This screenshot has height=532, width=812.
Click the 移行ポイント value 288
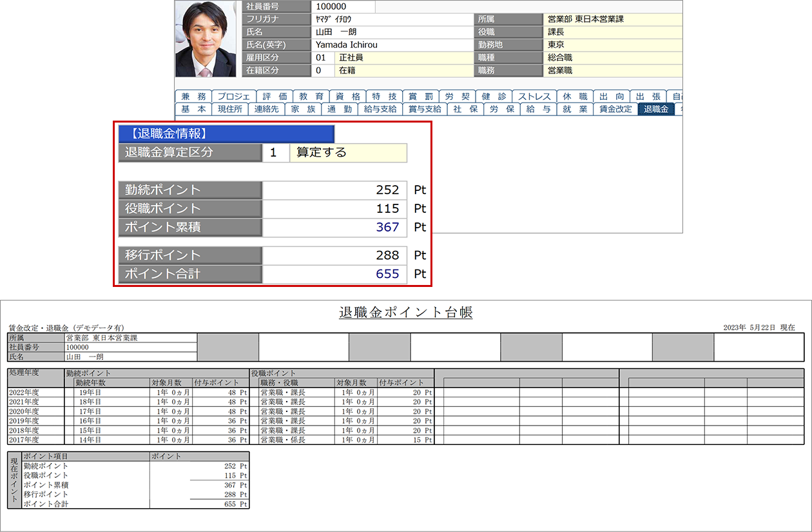point(334,255)
